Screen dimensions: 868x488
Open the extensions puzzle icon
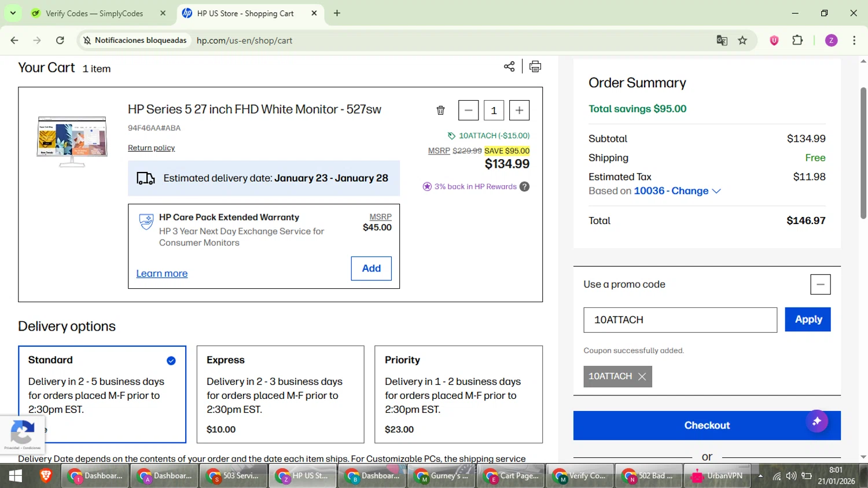click(x=797, y=41)
